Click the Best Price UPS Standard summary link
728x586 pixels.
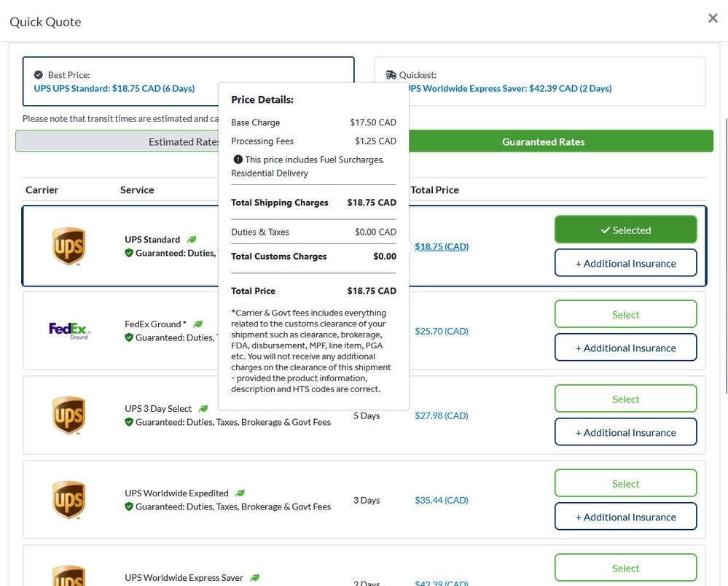(114, 88)
